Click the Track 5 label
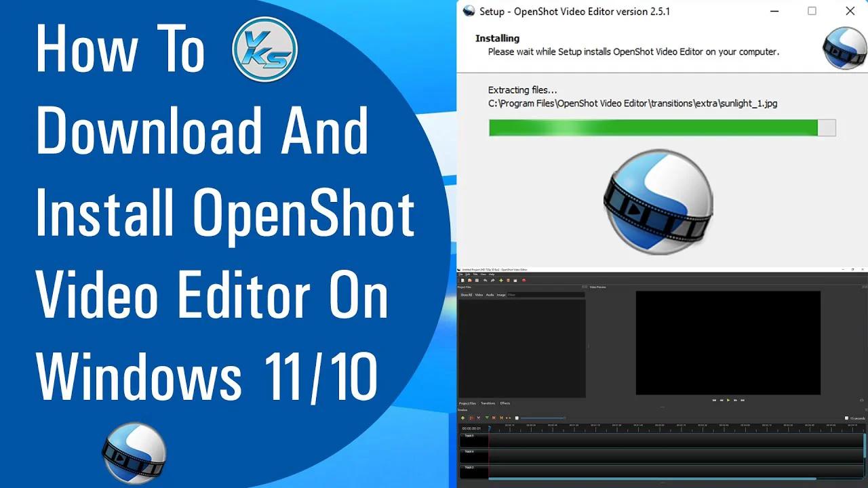 click(469, 436)
